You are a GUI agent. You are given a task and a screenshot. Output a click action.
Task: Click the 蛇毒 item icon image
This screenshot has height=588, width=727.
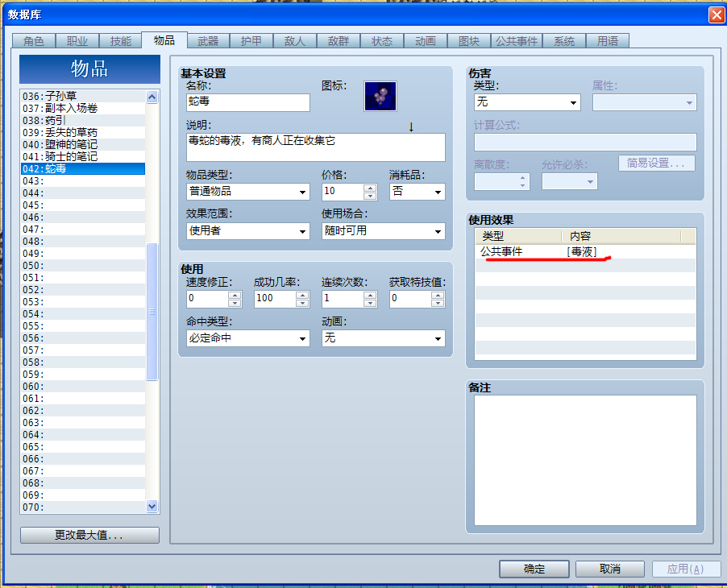[380, 96]
